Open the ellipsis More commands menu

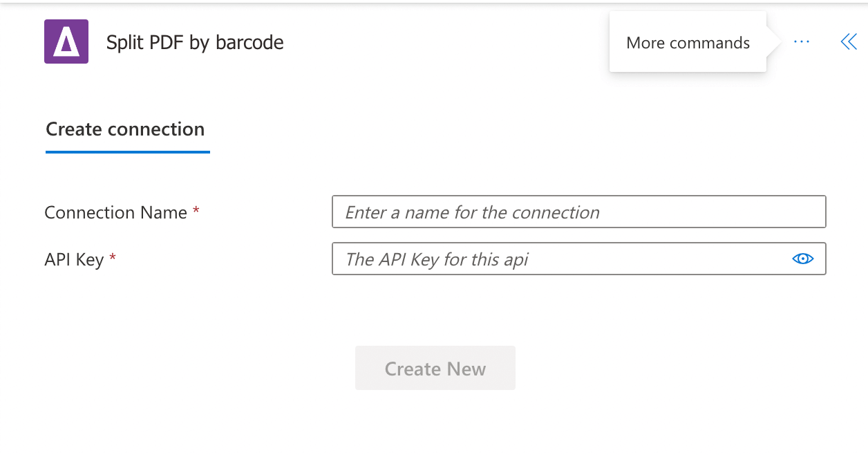pos(802,42)
